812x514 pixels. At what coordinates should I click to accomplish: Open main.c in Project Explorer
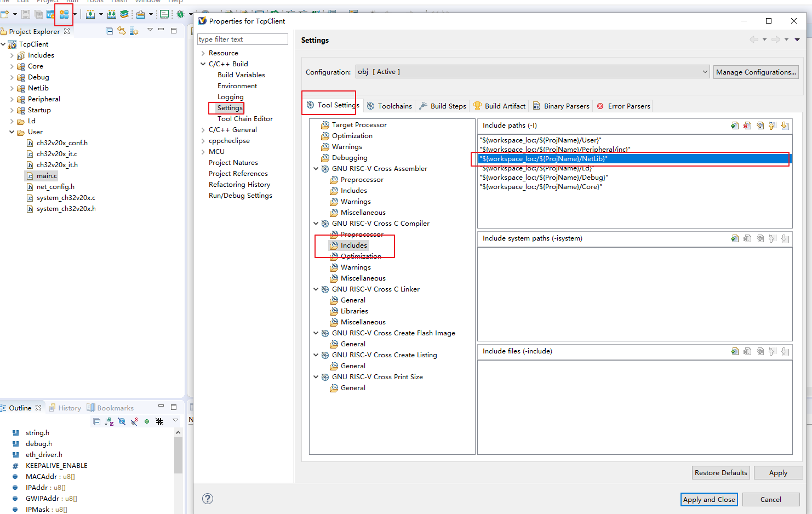coord(47,176)
